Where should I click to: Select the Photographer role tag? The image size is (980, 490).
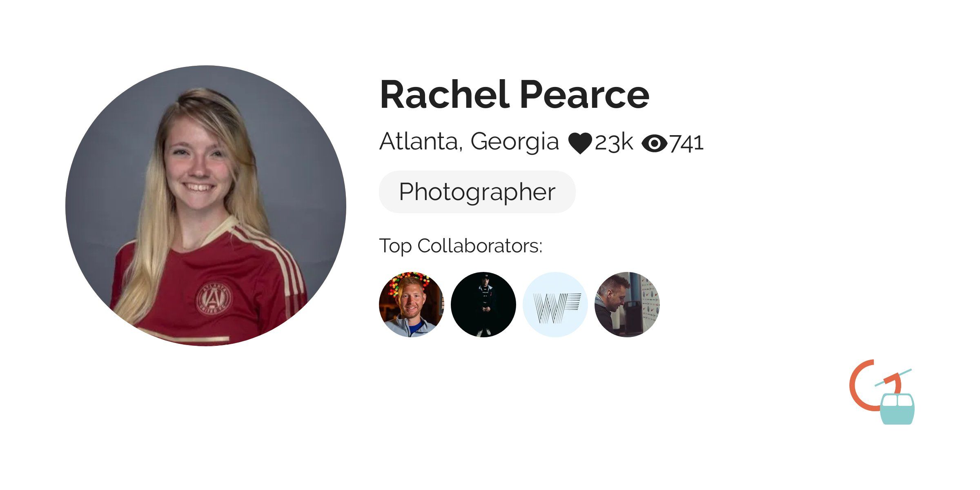[477, 192]
